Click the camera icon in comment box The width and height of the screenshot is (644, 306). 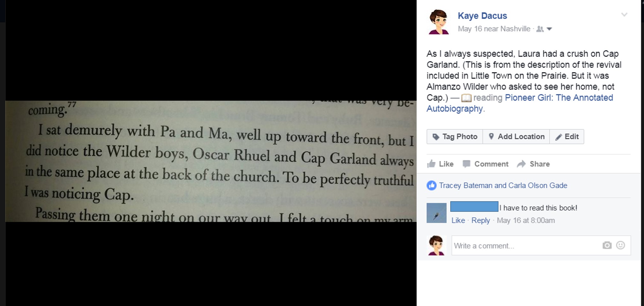[607, 245]
